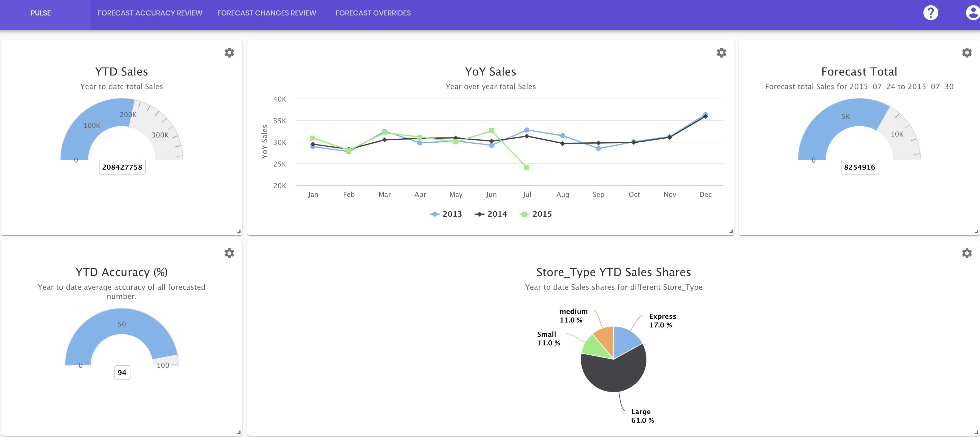Click resize handle on YTD Sales card
The height and width of the screenshot is (437, 980).
point(239,231)
